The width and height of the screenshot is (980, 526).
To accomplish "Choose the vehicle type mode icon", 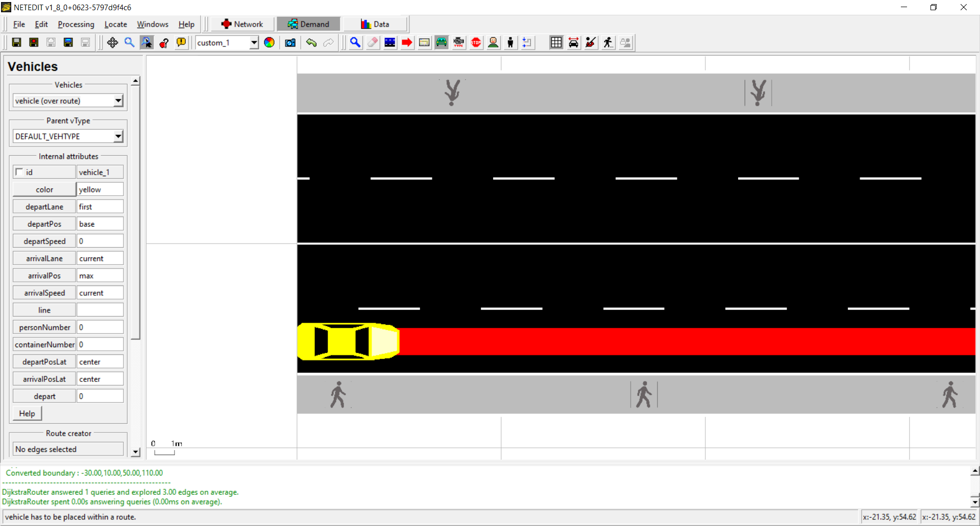I will tap(458, 43).
